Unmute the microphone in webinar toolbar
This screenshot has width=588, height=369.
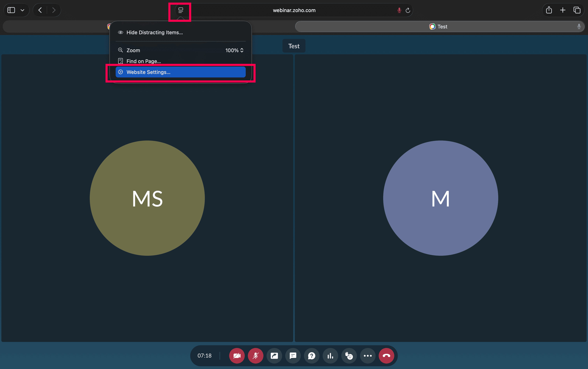click(x=256, y=356)
